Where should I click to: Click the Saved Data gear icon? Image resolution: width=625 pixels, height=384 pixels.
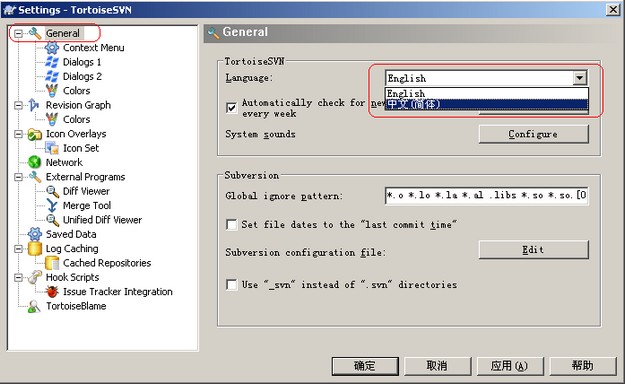click(x=35, y=234)
